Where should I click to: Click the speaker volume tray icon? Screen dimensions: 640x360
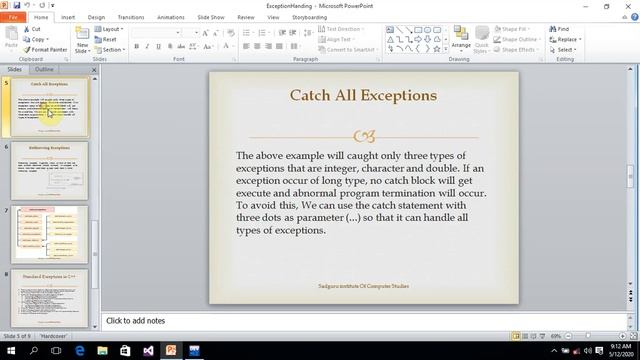588,351
